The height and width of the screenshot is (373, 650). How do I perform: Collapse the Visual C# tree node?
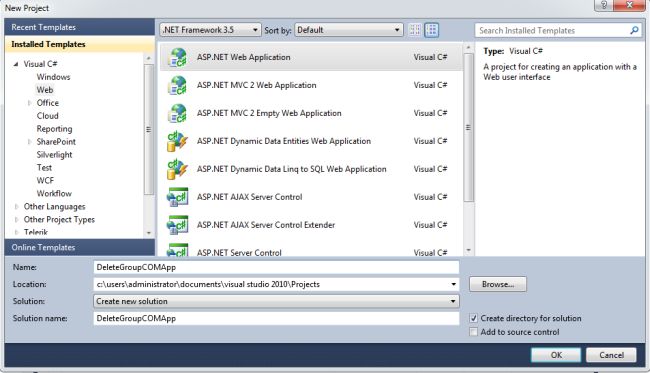[16, 64]
